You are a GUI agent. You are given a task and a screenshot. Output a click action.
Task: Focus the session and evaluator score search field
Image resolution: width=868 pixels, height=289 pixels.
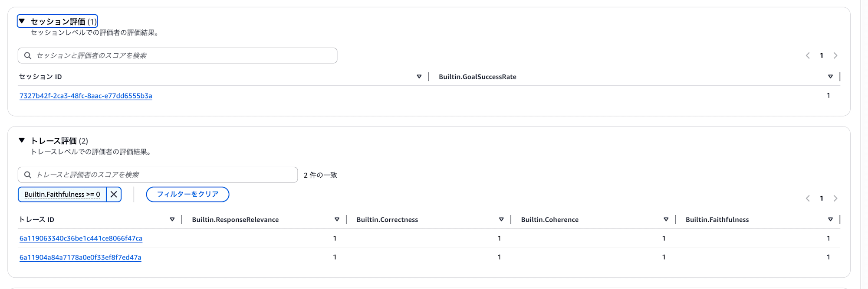click(x=178, y=55)
